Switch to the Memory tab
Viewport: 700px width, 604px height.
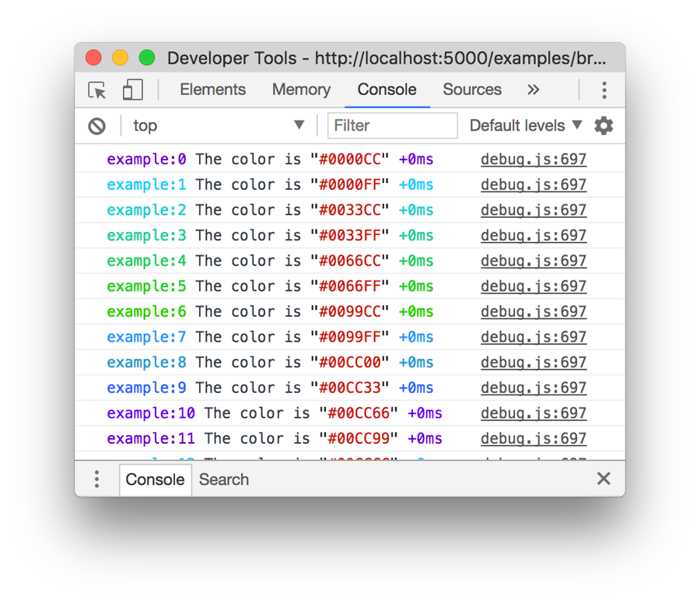(301, 90)
